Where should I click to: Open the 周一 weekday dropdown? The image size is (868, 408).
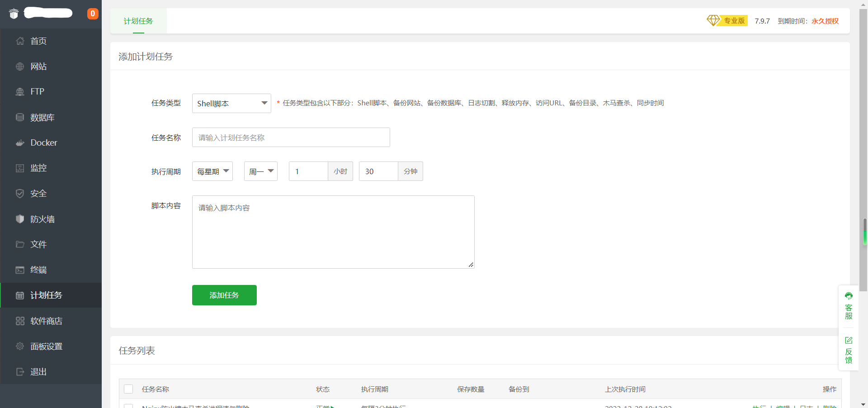[x=261, y=171]
